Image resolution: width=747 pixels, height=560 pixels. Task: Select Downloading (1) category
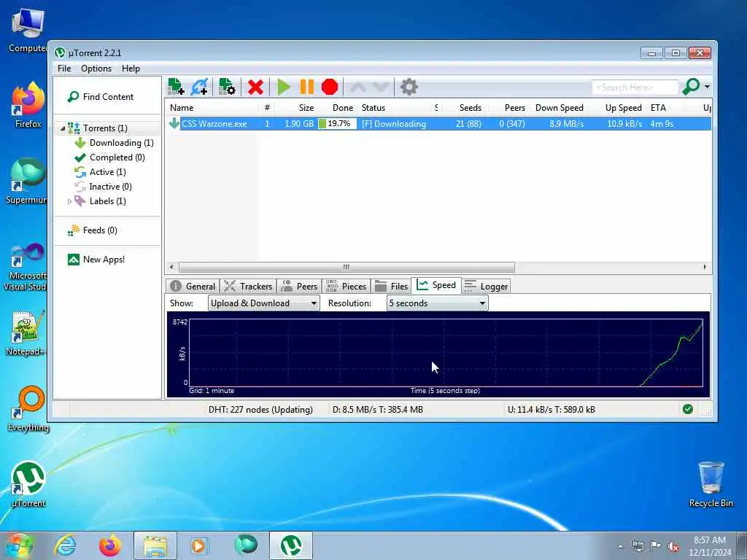click(122, 143)
